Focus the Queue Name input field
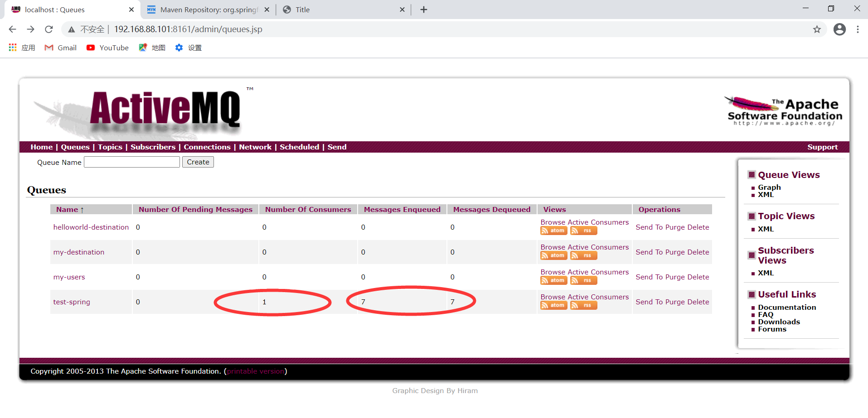This screenshot has height=418, width=868. 132,162
